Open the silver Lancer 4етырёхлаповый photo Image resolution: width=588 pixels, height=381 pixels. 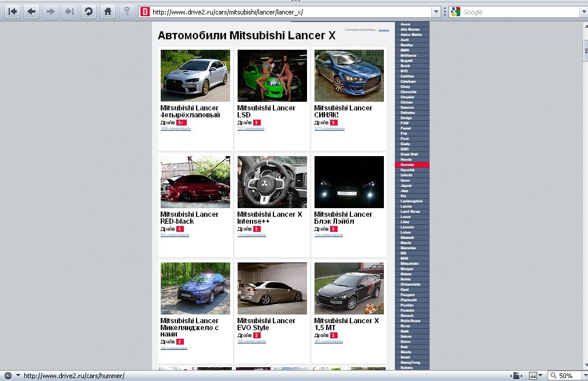tap(195, 75)
